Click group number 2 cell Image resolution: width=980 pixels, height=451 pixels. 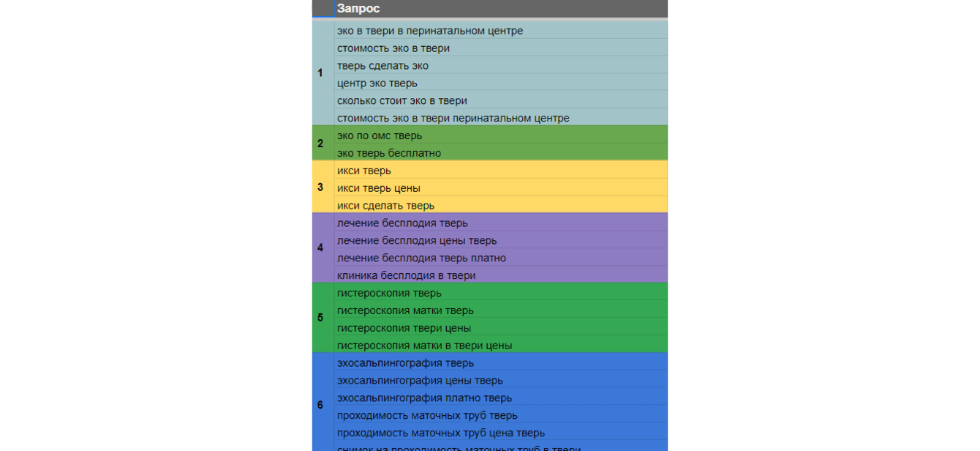[320, 143]
